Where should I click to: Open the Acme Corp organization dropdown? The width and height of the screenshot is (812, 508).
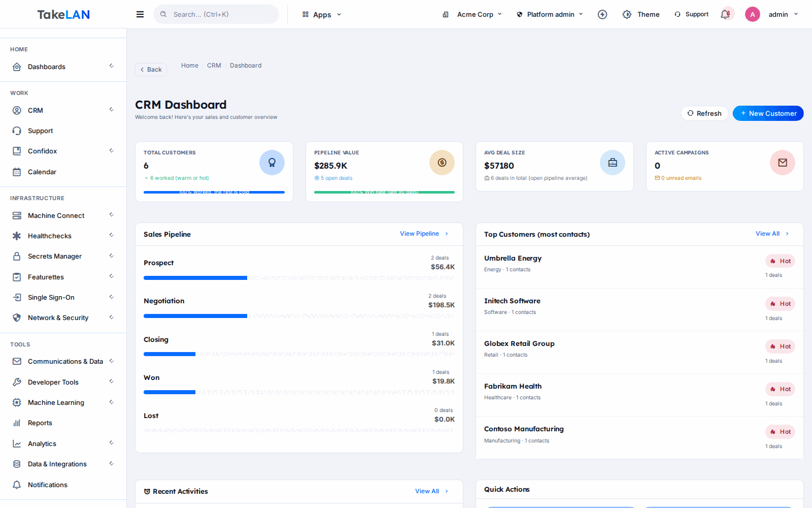(x=472, y=14)
